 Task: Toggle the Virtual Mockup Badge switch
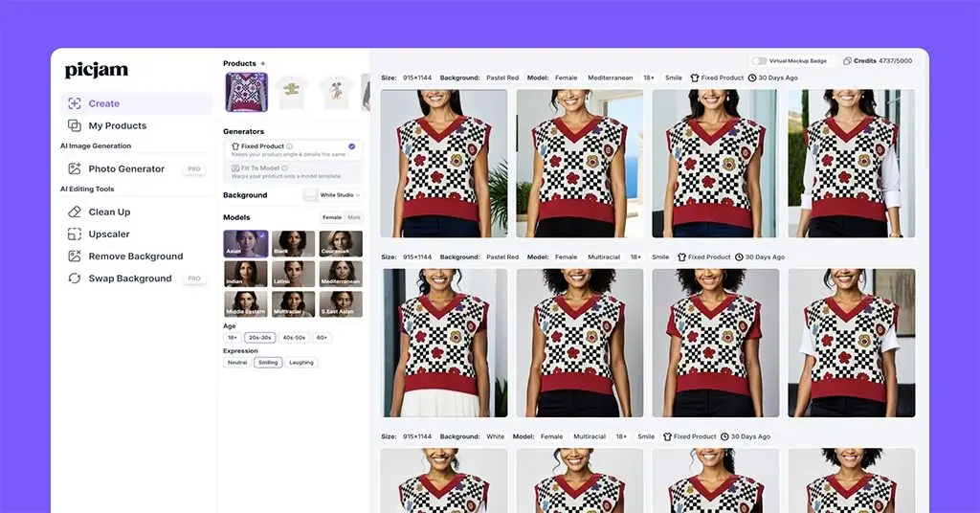tap(759, 60)
